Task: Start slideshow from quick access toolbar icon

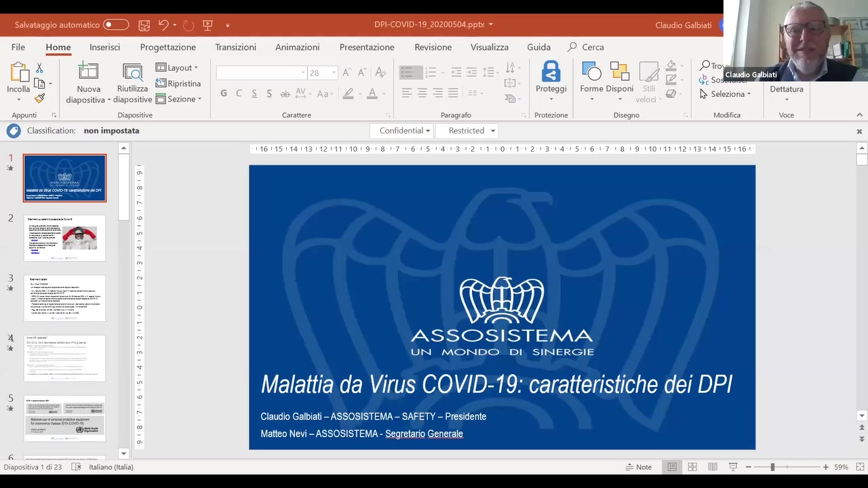Action: [x=208, y=25]
